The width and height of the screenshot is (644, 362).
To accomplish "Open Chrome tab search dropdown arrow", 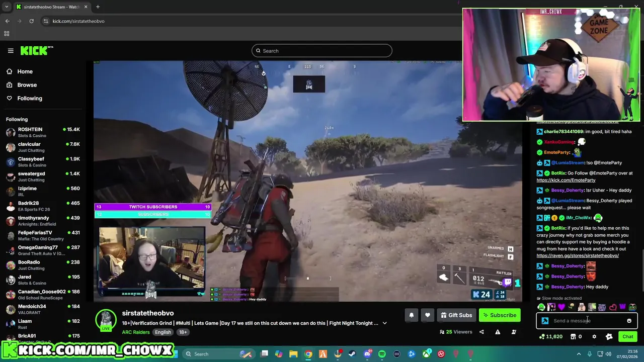I will point(7,7).
